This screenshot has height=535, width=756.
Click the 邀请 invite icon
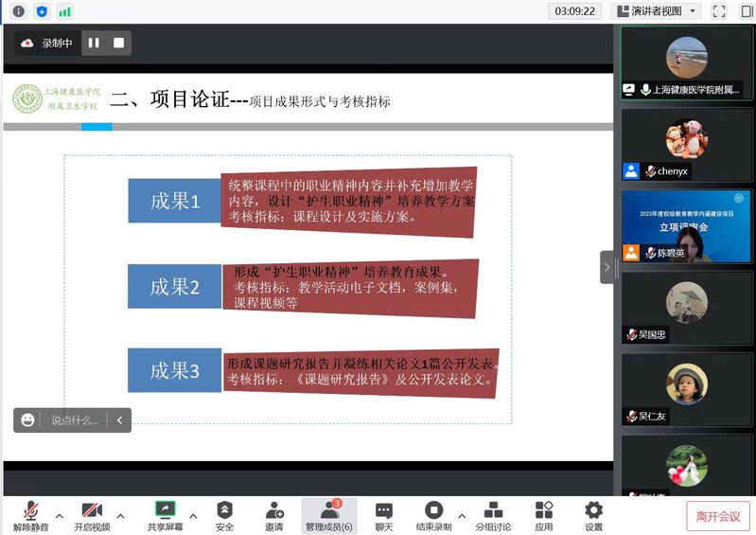click(274, 516)
